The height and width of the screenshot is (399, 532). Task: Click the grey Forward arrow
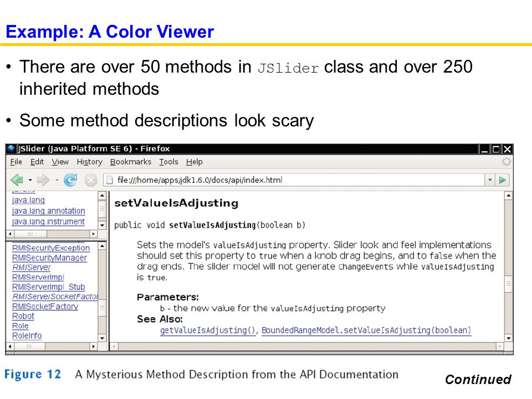pos(43,180)
